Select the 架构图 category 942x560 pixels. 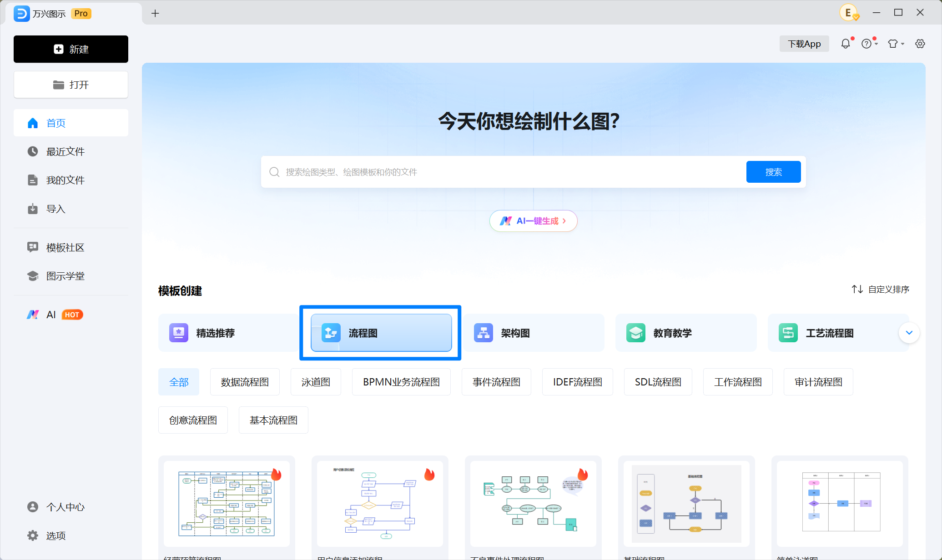(x=534, y=333)
